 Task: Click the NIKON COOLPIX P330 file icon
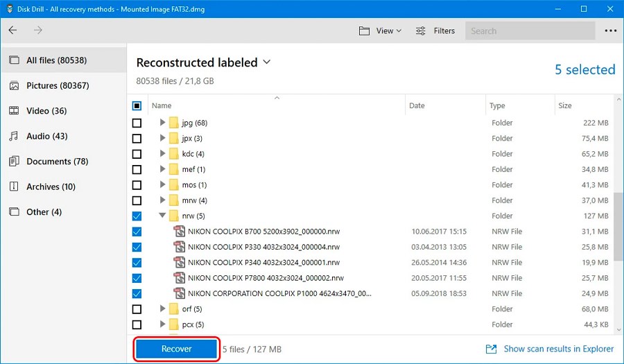[179, 247]
